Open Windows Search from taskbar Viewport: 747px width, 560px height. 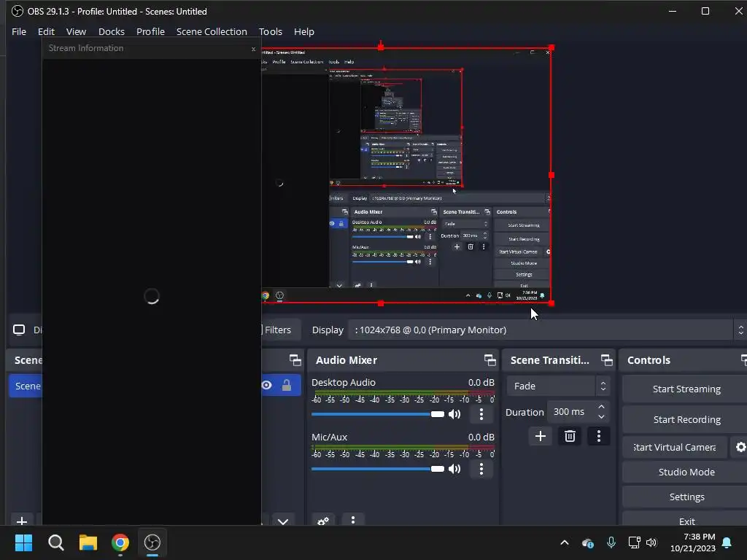pyautogui.click(x=55, y=542)
